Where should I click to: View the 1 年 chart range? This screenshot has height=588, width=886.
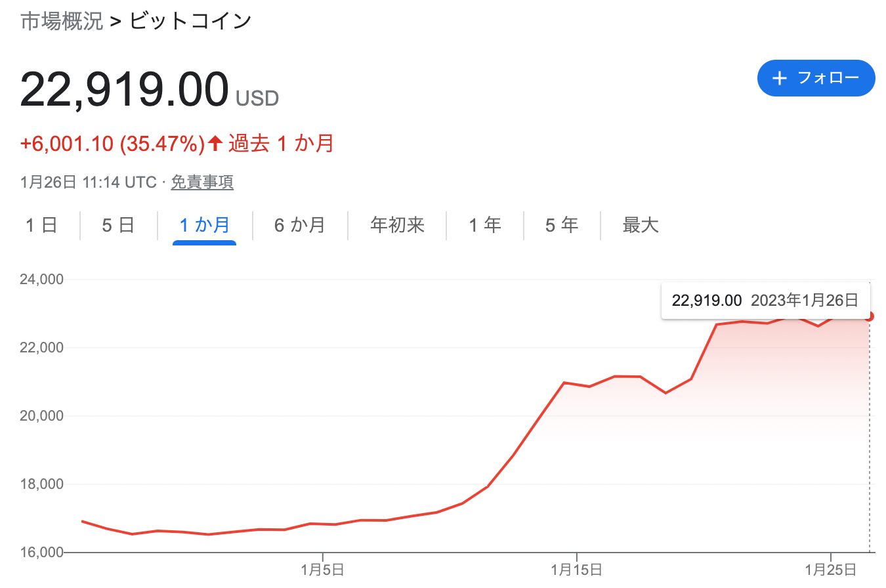(485, 225)
